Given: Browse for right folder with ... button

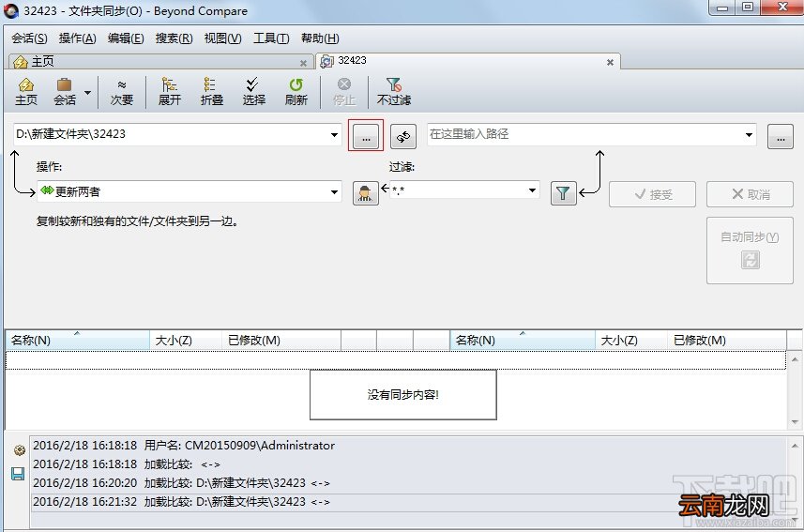Looking at the screenshot, I should [x=781, y=136].
